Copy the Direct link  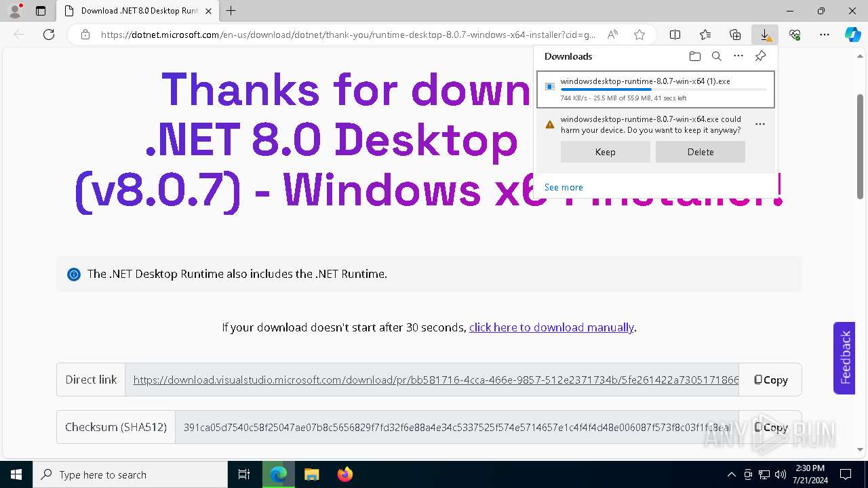click(770, 380)
